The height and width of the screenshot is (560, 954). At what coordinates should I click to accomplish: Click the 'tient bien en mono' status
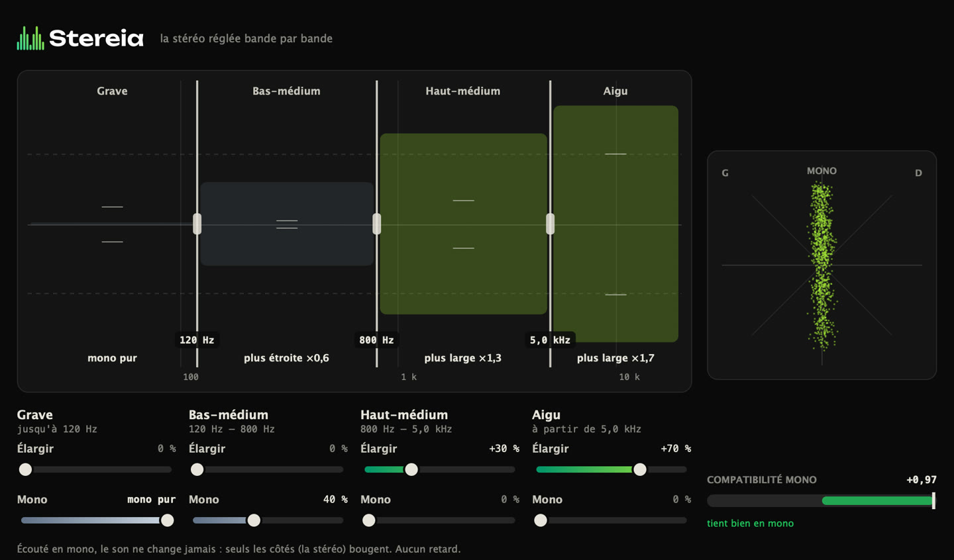click(x=750, y=524)
